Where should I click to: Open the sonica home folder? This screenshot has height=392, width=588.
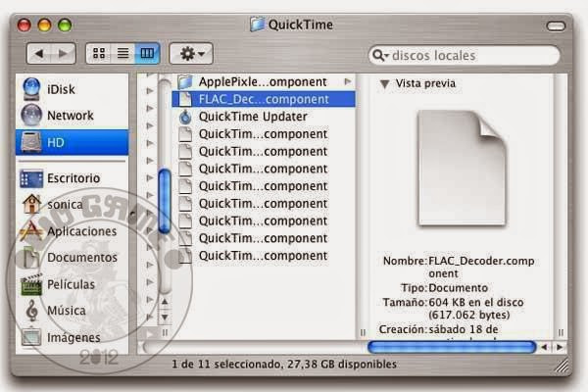pos(72,204)
